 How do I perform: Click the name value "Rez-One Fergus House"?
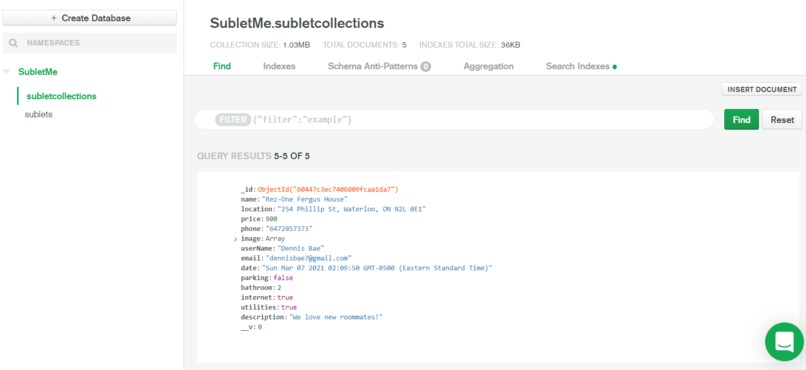[x=305, y=199]
